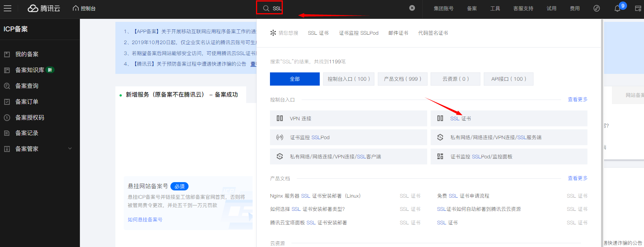This screenshot has height=247, width=644.
Task: Click the search magnifier icon
Action: [x=266, y=8]
